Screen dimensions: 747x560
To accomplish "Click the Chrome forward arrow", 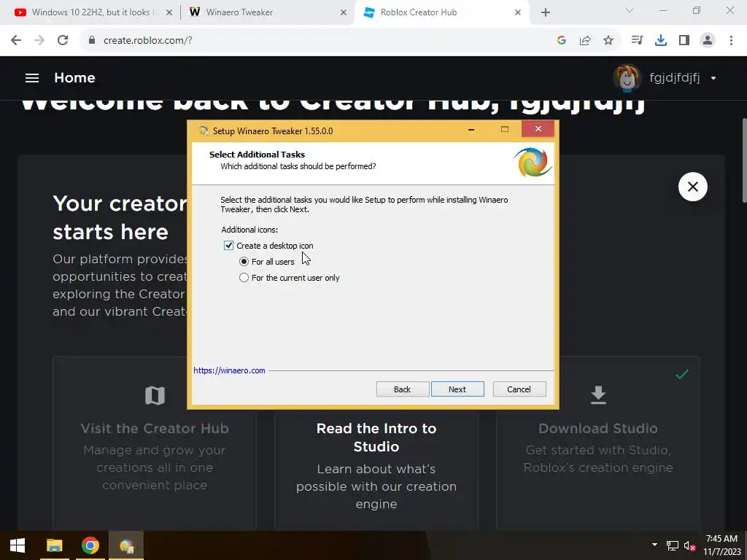I will pyautogui.click(x=39, y=41).
